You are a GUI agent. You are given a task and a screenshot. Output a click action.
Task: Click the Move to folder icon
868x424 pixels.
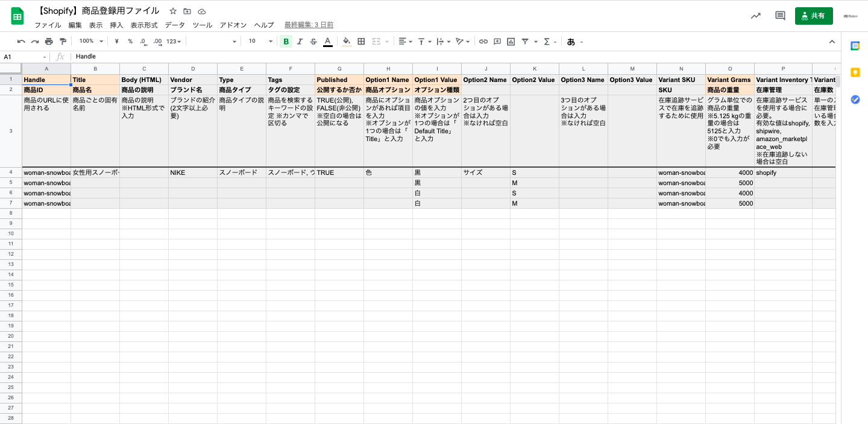187,11
